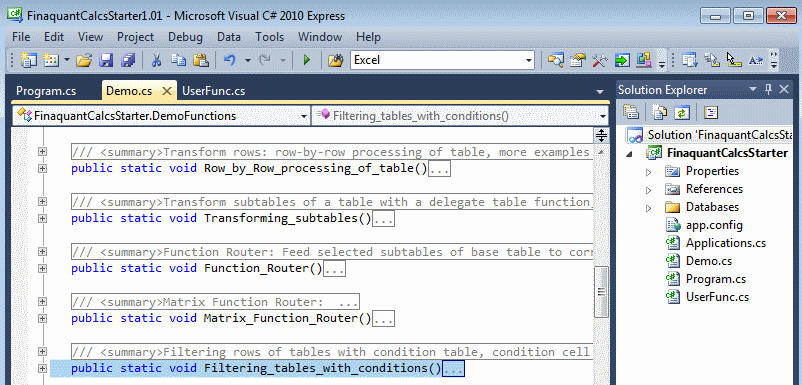Open the Window menu
802x385 pixels.
click(320, 37)
